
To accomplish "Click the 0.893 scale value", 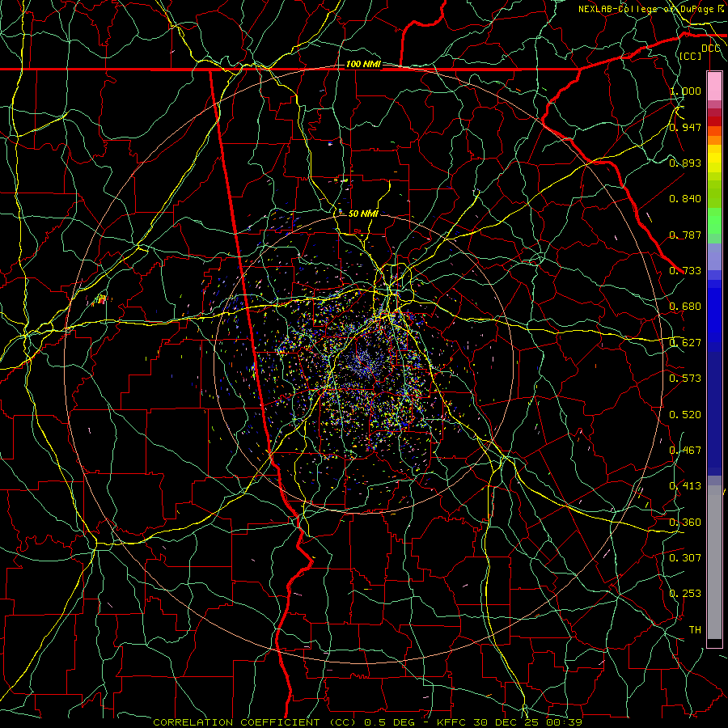I will (685, 163).
